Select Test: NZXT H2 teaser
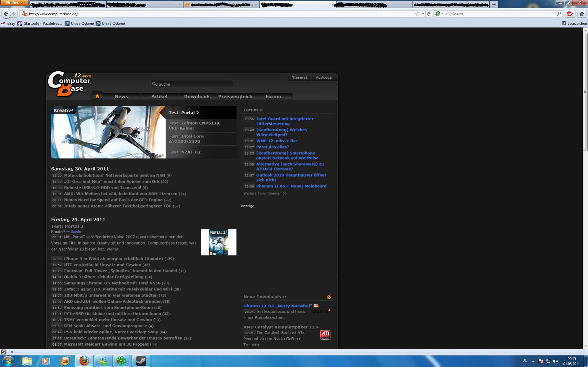 pyautogui.click(x=201, y=152)
